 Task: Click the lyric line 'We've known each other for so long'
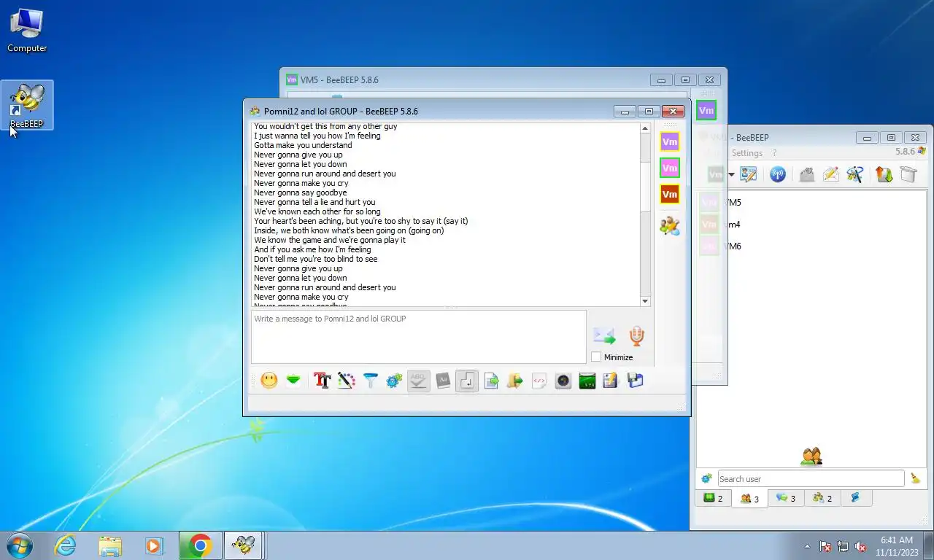point(317,211)
